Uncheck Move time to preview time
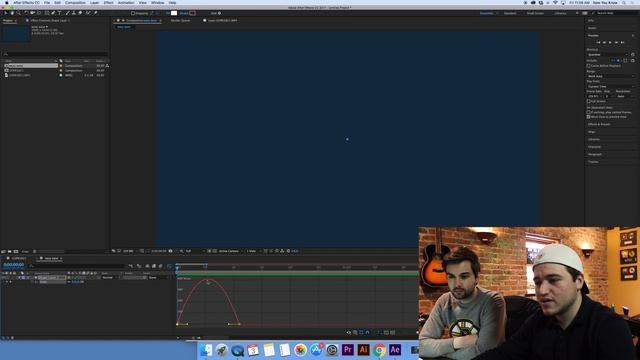Screen dimensions: 640x360 (588, 117)
